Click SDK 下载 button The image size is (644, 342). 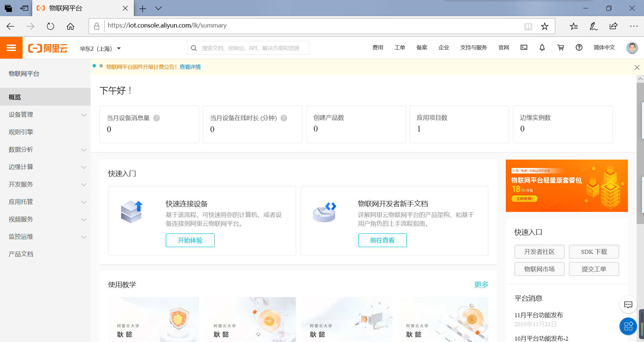594,252
